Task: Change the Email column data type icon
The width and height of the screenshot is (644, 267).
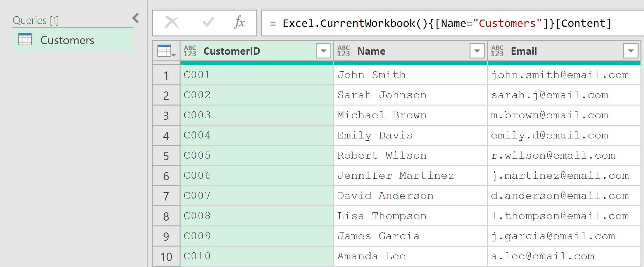Action: pyautogui.click(x=497, y=51)
